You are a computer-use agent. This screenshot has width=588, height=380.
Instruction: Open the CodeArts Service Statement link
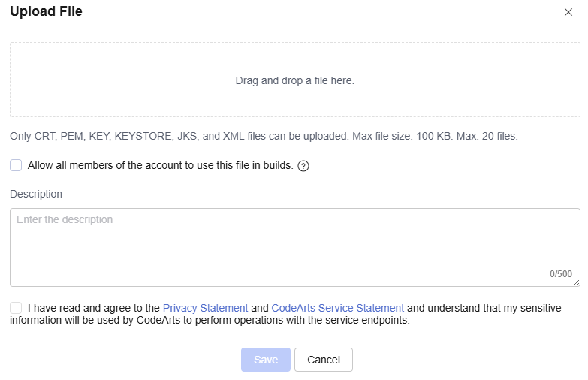tap(337, 308)
